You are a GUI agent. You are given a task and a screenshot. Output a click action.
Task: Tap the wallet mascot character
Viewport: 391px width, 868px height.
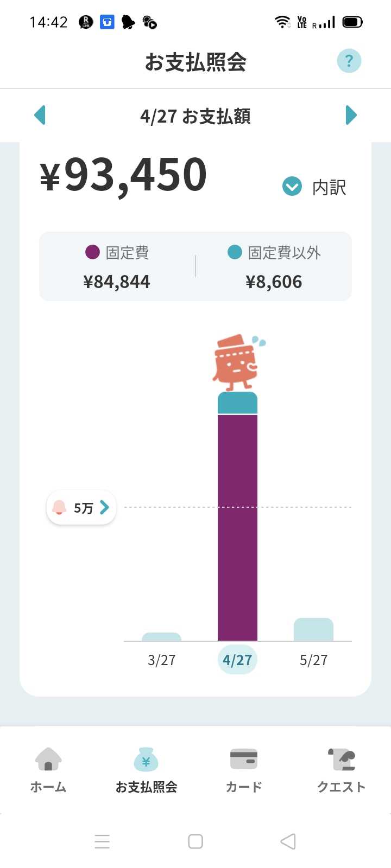pos(238,362)
